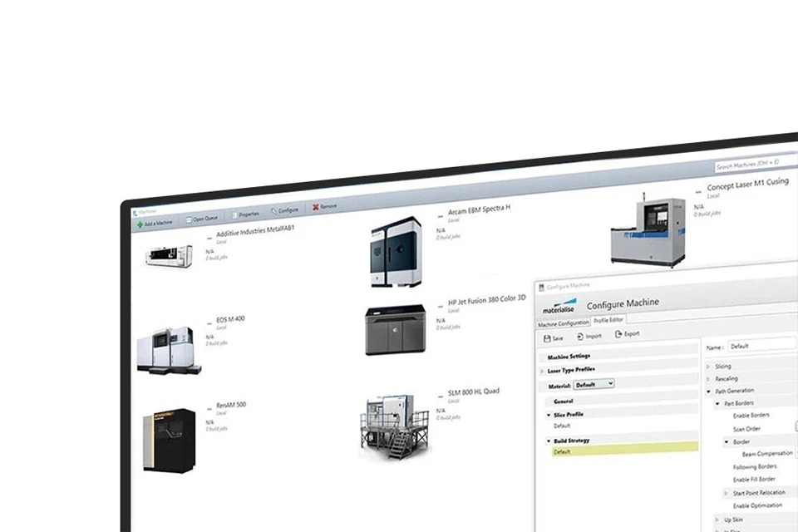Select the HP Jet Fusion 380 thumbnail

(x=397, y=330)
